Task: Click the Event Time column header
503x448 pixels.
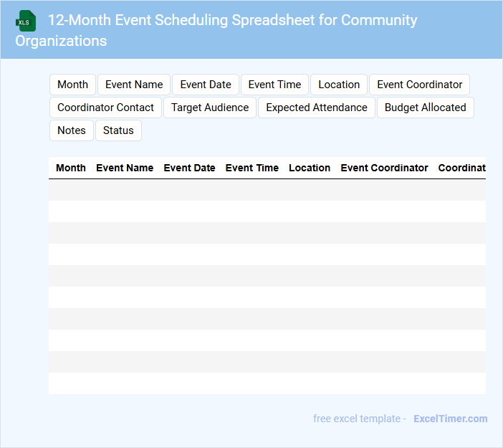Action: coord(252,168)
